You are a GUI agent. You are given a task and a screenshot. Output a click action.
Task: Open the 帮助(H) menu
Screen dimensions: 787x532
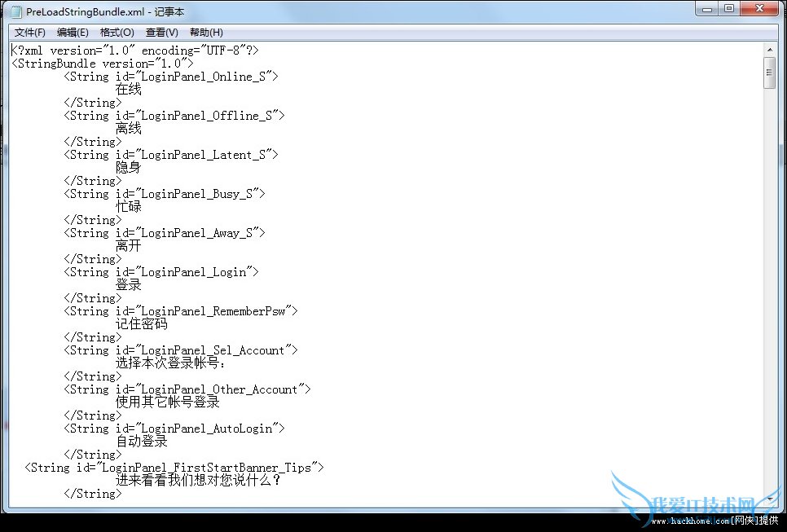tap(206, 33)
